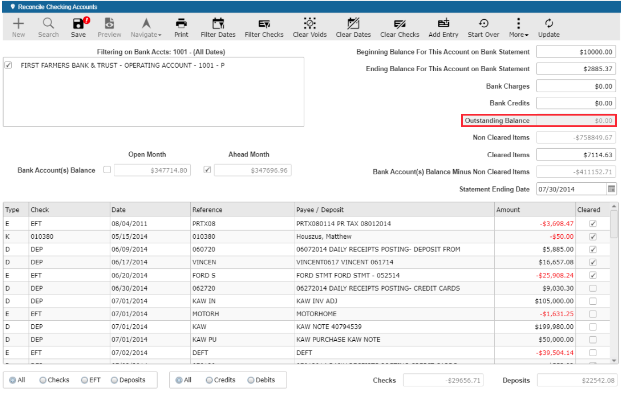Select the Deposits radio button

[x=114, y=380]
